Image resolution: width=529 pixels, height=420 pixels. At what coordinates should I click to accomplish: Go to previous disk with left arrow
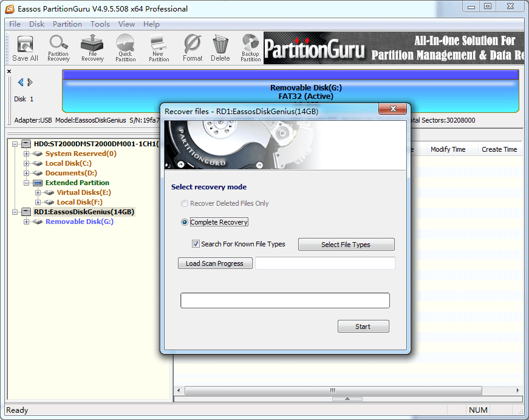point(21,83)
